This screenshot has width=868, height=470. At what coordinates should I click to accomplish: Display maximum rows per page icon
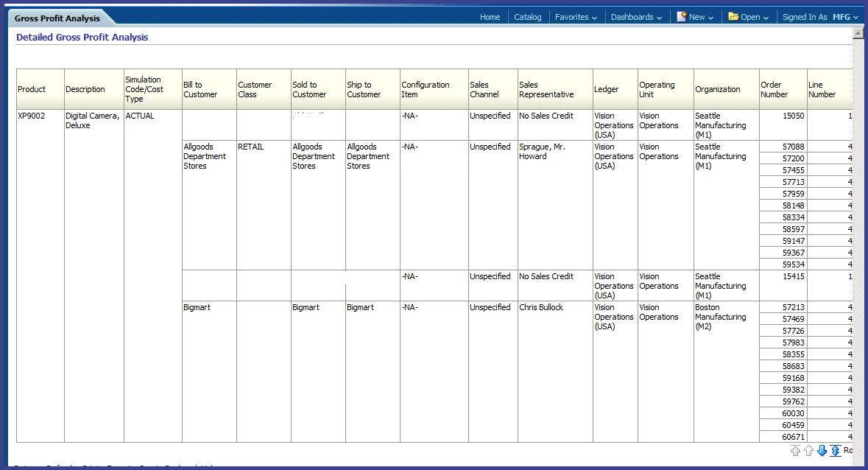coord(836,451)
